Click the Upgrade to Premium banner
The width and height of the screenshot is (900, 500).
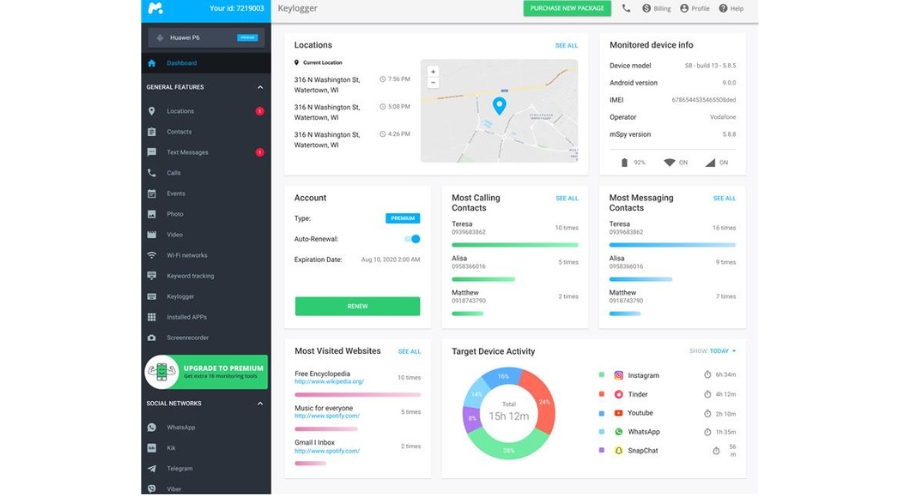pyautogui.click(x=206, y=371)
